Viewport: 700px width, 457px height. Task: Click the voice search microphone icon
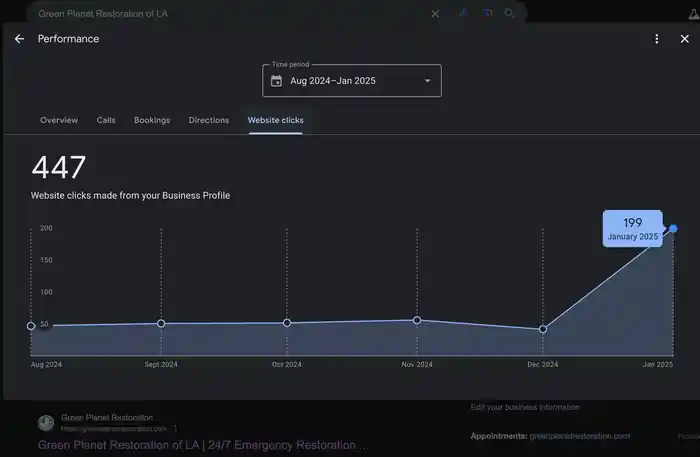(x=463, y=13)
